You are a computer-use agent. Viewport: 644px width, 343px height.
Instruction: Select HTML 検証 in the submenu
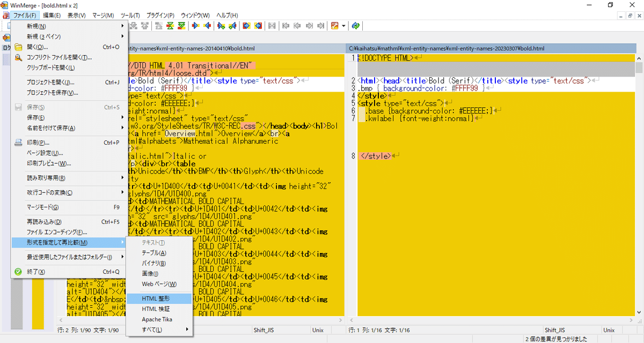point(159,309)
